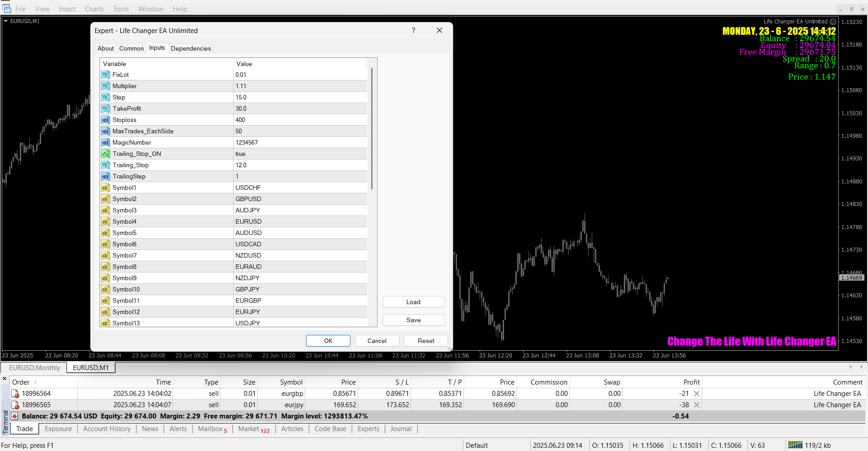Close order 18996564 using its X icon

click(x=697, y=394)
